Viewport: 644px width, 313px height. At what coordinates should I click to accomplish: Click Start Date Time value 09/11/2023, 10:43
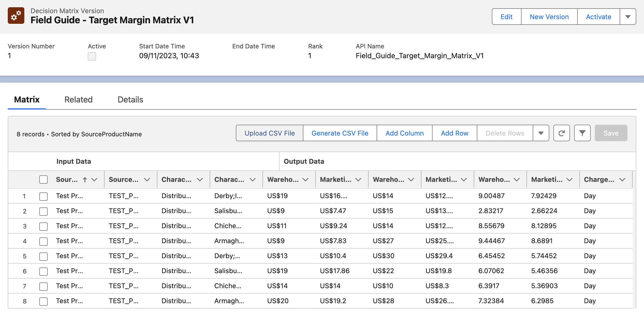[x=169, y=56]
